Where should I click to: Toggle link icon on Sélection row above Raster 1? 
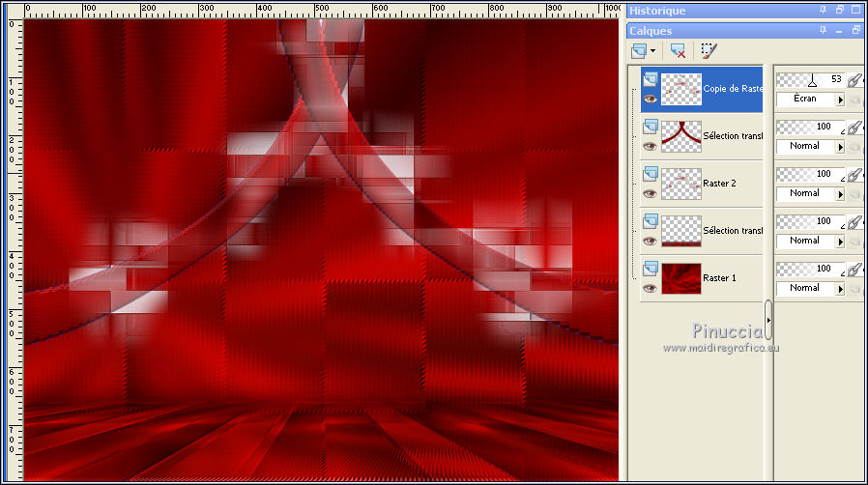[855, 222]
